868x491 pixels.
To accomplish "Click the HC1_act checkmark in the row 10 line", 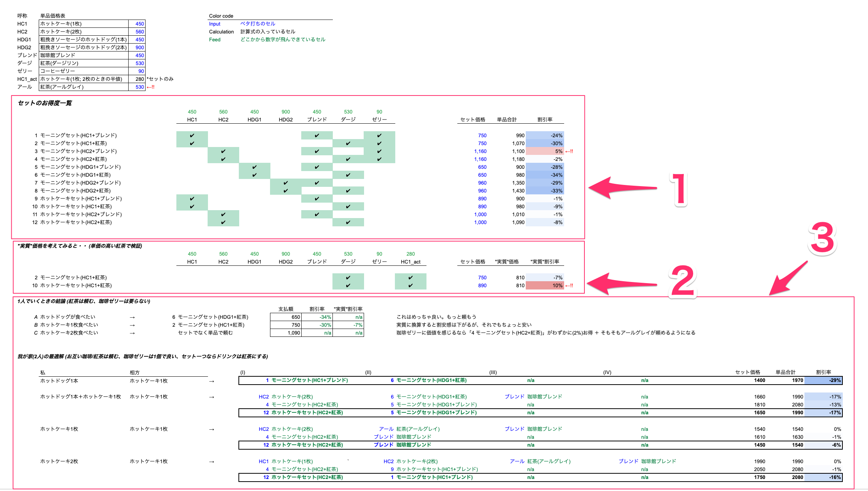I will point(410,286).
